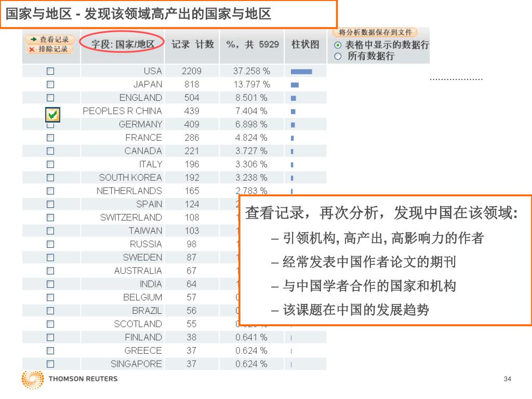The image size is (532, 399).
Task: Click the USA country name
Action: point(153,71)
